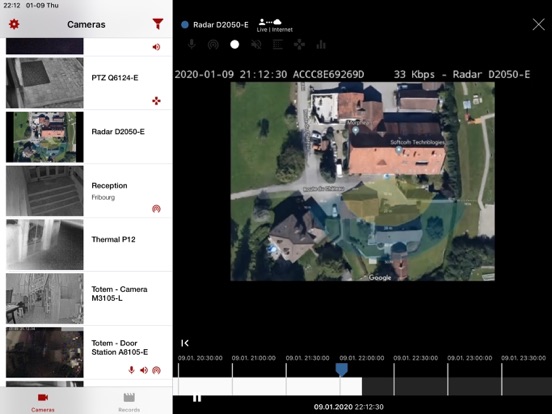
Task: Close the Radar D2050-E live view
Action: tap(538, 25)
